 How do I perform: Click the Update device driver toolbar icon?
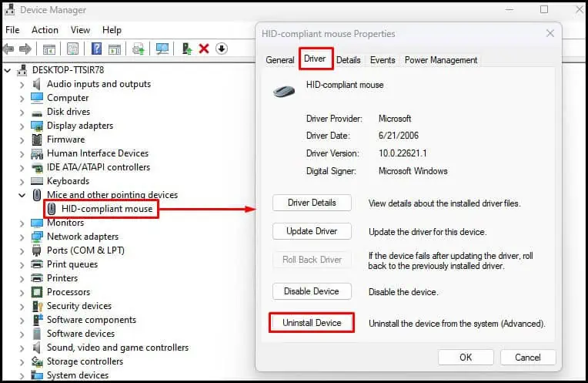click(x=138, y=49)
